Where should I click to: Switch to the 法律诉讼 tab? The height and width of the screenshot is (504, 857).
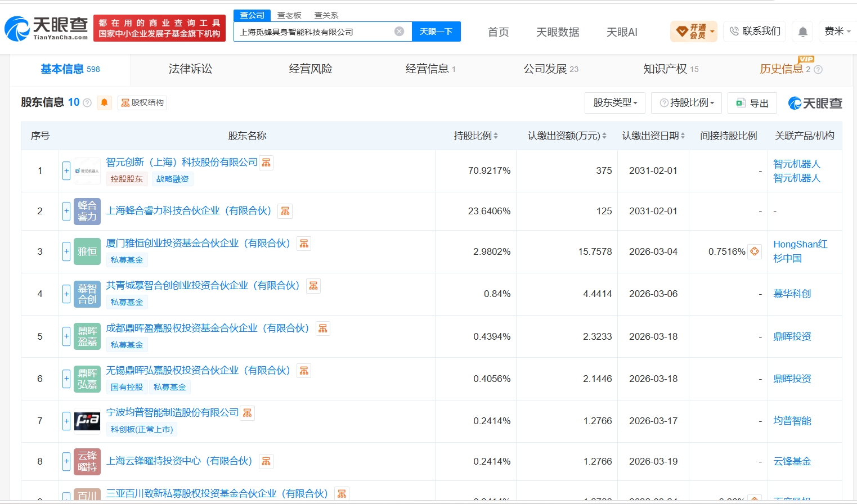click(190, 69)
